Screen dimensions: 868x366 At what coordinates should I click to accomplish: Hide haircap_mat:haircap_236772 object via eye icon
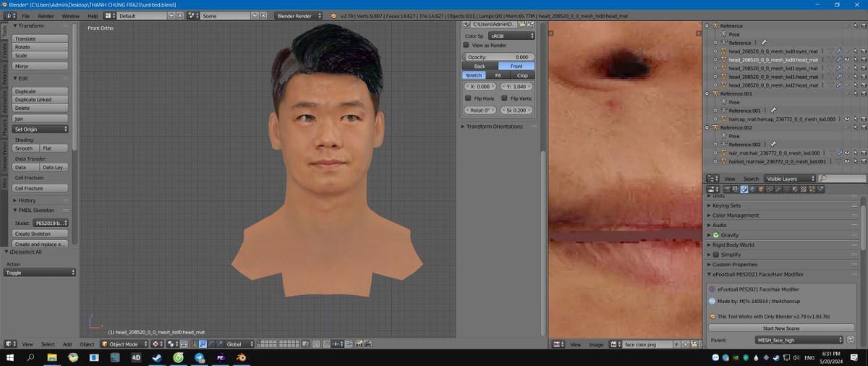click(846, 119)
